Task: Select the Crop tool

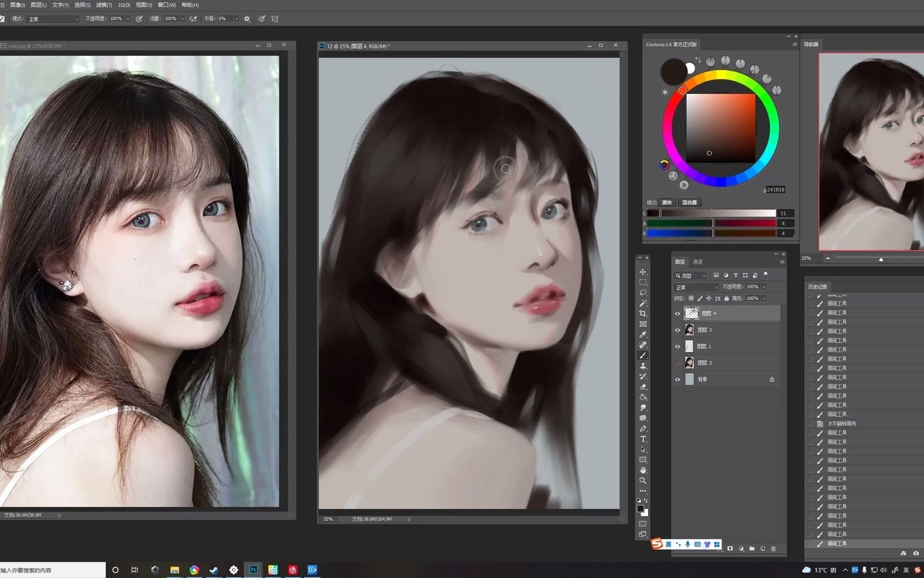Action: (643, 314)
